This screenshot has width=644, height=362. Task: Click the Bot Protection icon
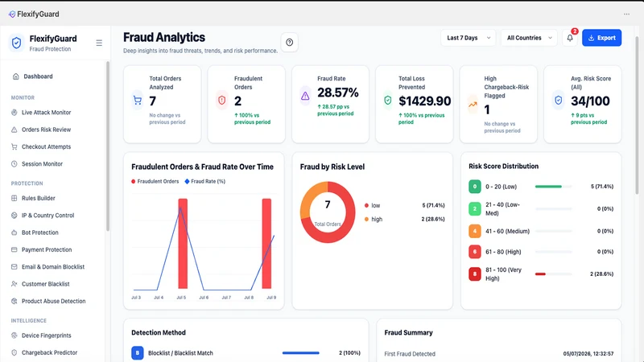tap(14, 232)
